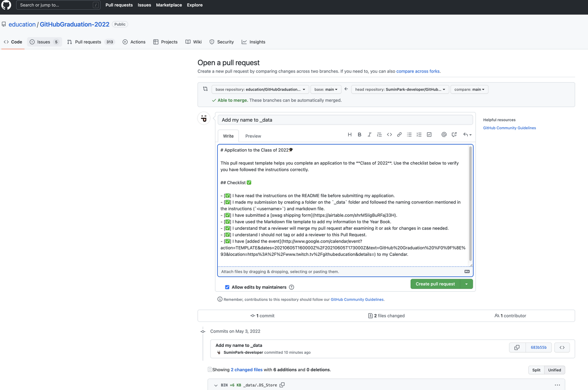Open .DS_Store file options menu
The width and height of the screenshot is (588, 390).
click(557, 385)
